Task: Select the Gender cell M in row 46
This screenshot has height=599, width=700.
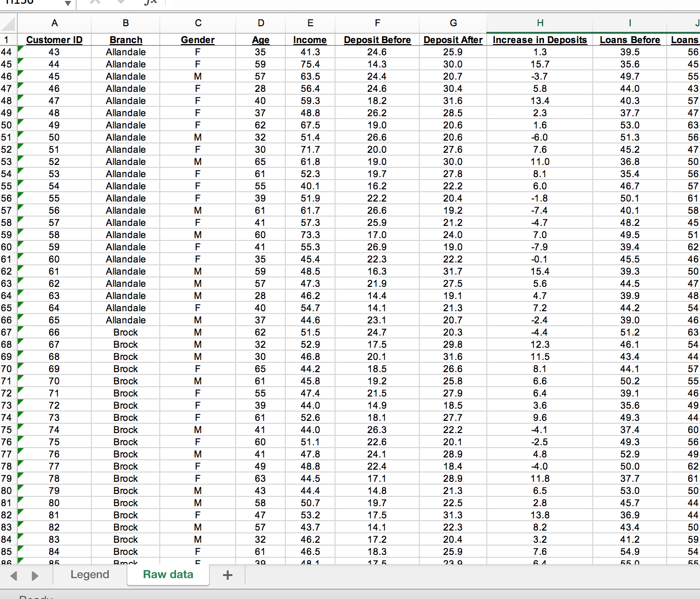Action: tap(198, 76)
